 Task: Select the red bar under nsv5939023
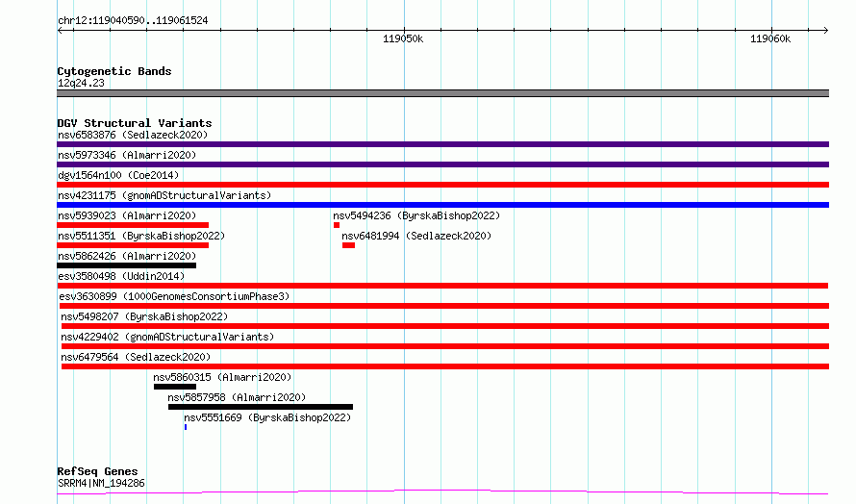pos(133,225)
